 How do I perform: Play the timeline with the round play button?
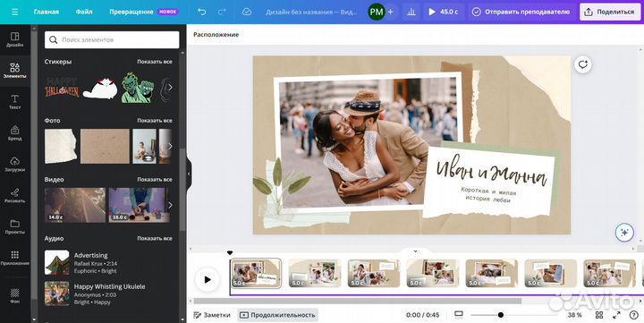point(208,280)
